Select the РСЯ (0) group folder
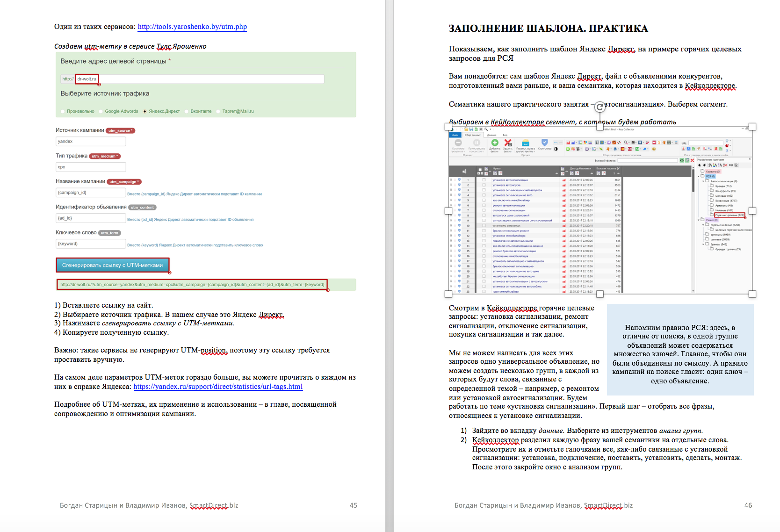The height and width of the screenshot is (532, 780). (x=710, y=176)
